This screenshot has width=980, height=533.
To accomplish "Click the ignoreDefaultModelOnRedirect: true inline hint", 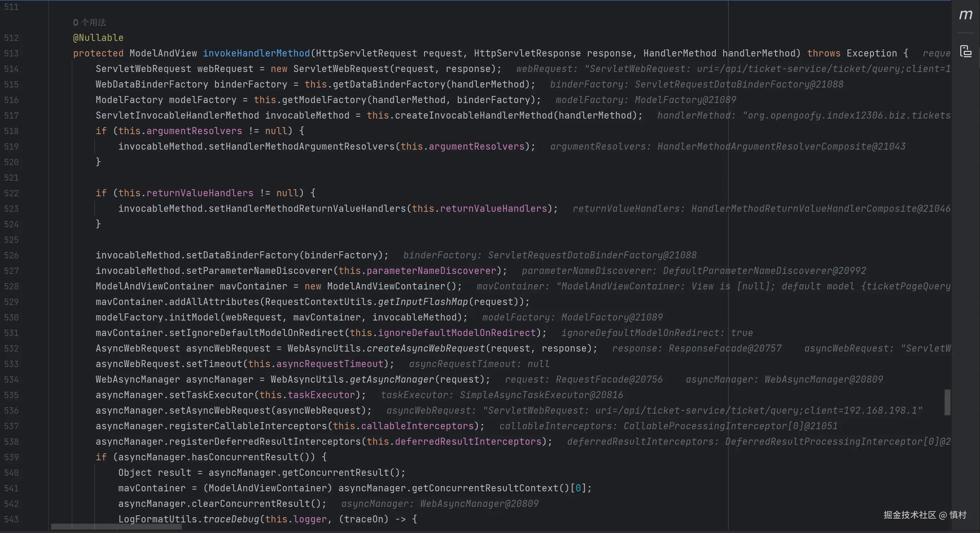I will pos(657,333).
